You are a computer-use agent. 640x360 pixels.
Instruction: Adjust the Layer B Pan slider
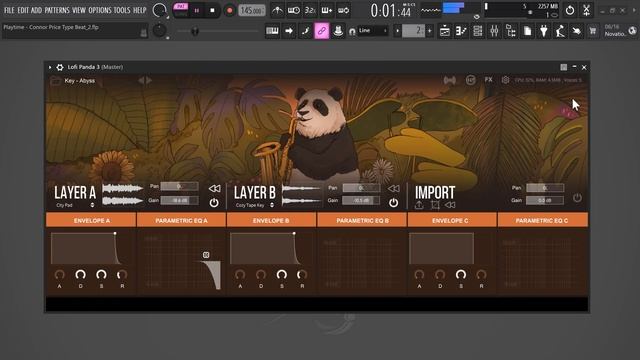point(361,188)
